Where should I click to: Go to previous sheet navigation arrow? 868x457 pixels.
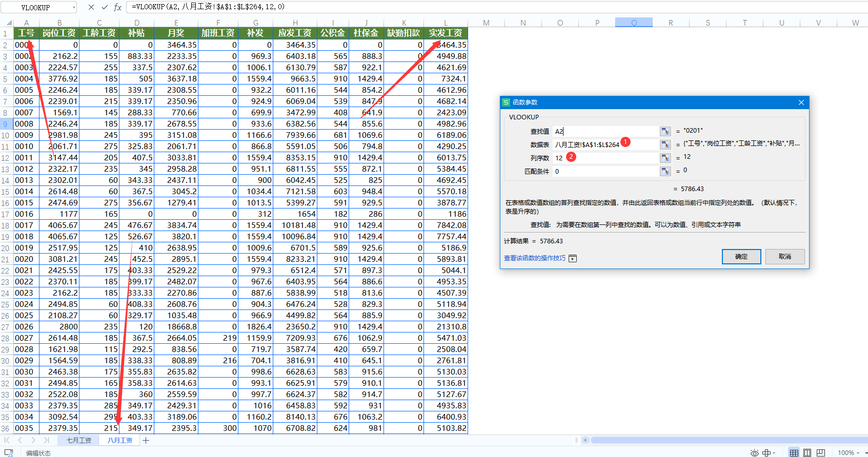(20, 440)
